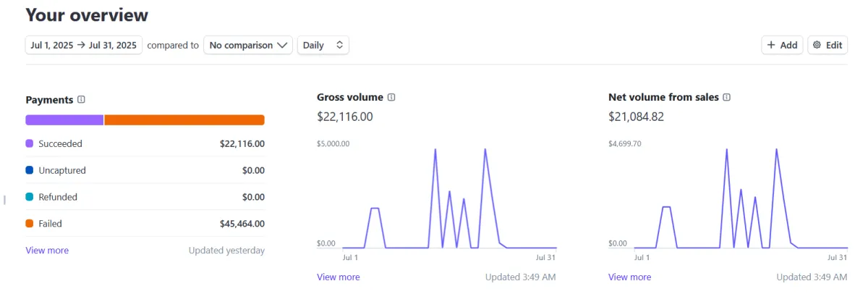Click the Net volume from sales info icon
The height and width of the screenshot is (302, 868).
tap(727, 97)
